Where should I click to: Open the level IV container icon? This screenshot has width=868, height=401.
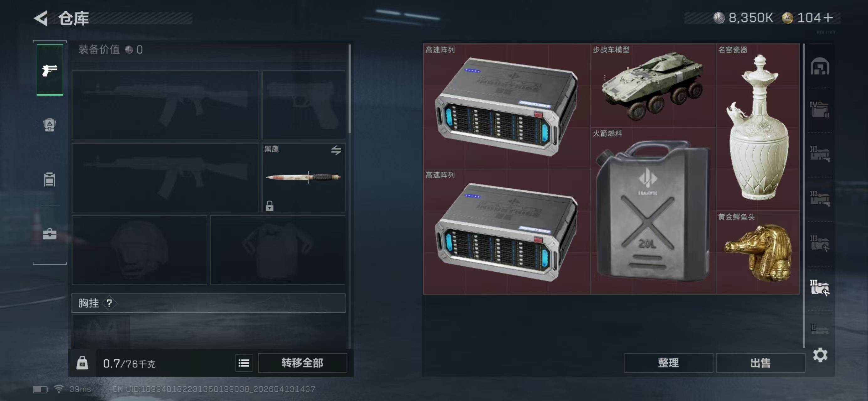[x=819, y=110]
